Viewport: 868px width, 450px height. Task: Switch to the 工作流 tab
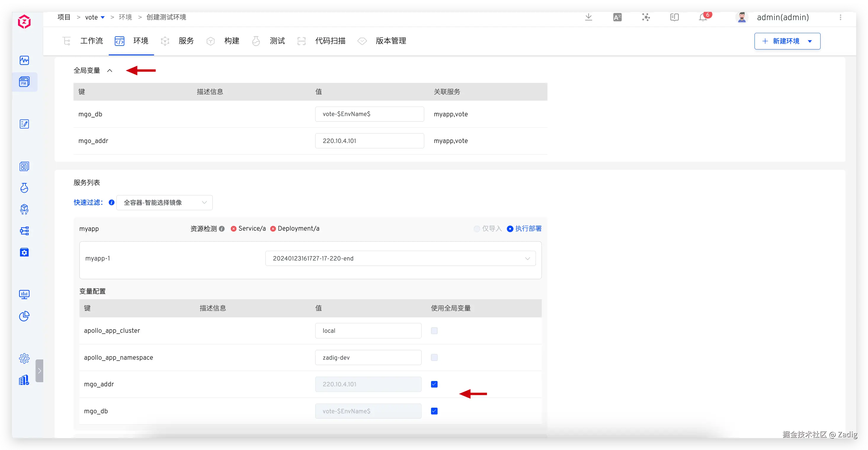(x=91, y=41)
